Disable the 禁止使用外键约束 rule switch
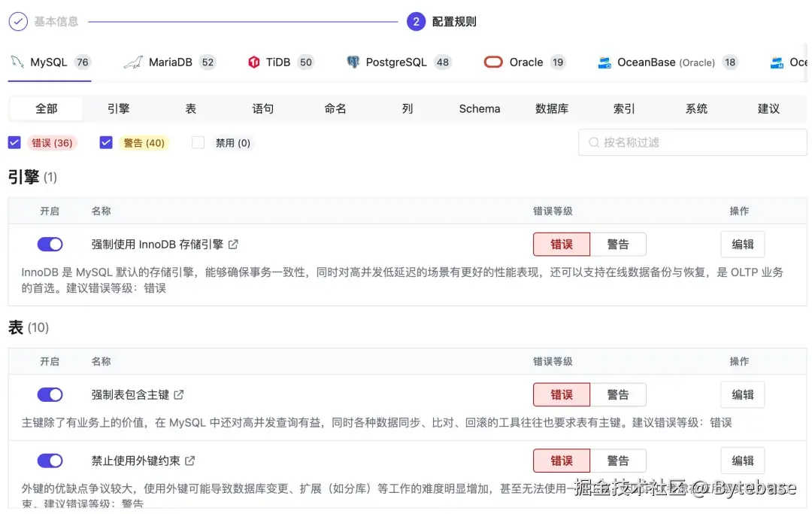The width and height of the screenshot is (812, 514). point(50,461)
